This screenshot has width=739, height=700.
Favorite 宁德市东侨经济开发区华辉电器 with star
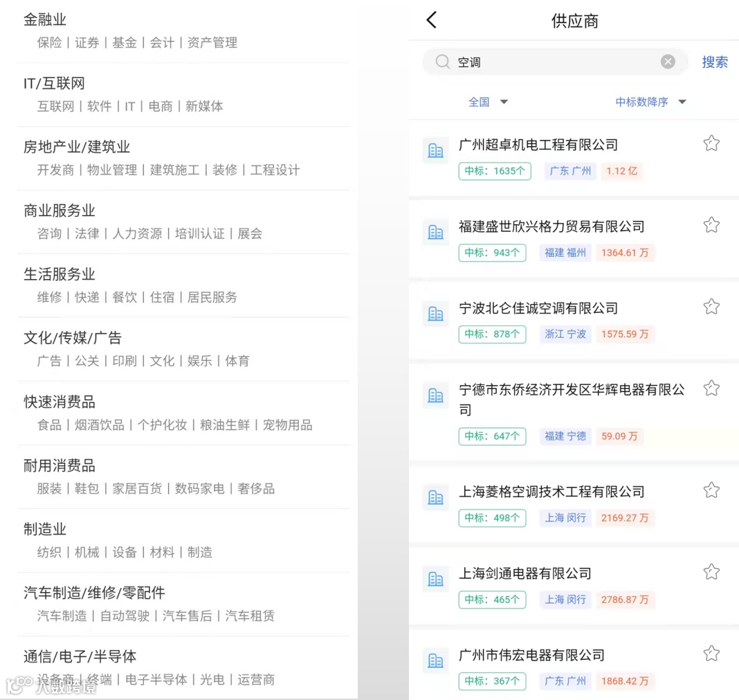tap(711, 388)
